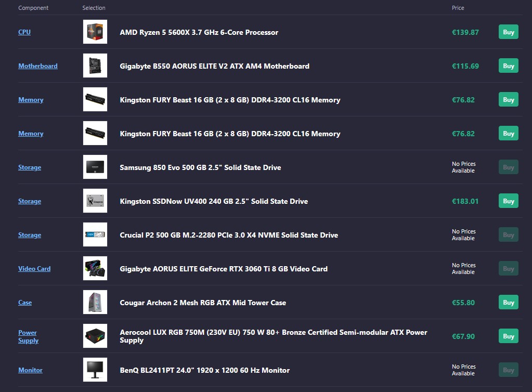Open the Power Supply component link

[x=28, y=336]
